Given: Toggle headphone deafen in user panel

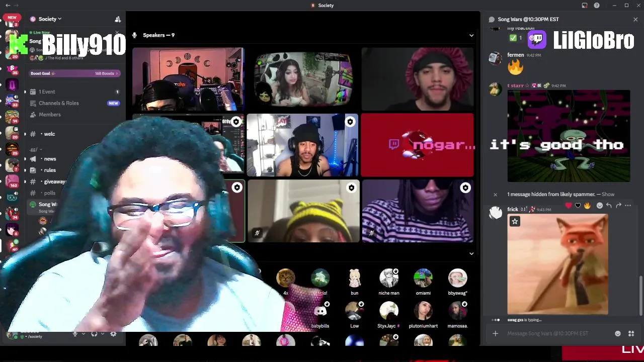Looking at the screenshot, I should pyautogui.click(x=94, y=334).
